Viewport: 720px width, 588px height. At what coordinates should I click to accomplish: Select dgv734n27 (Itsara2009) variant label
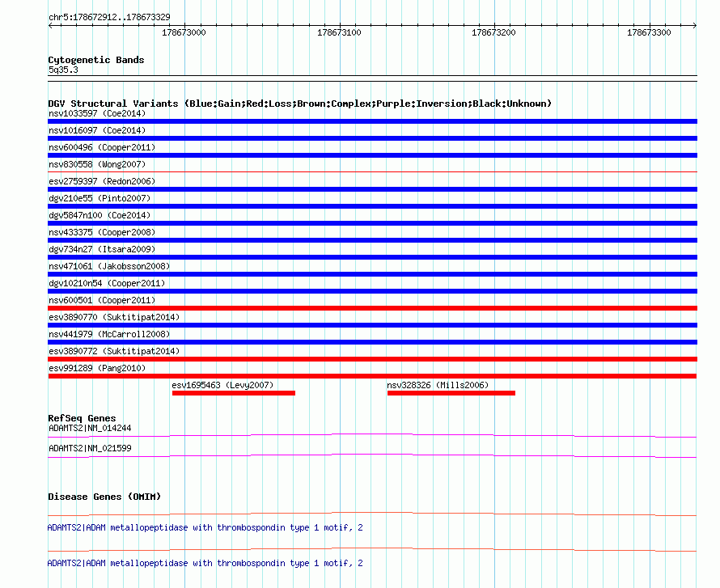coord(102,249)
